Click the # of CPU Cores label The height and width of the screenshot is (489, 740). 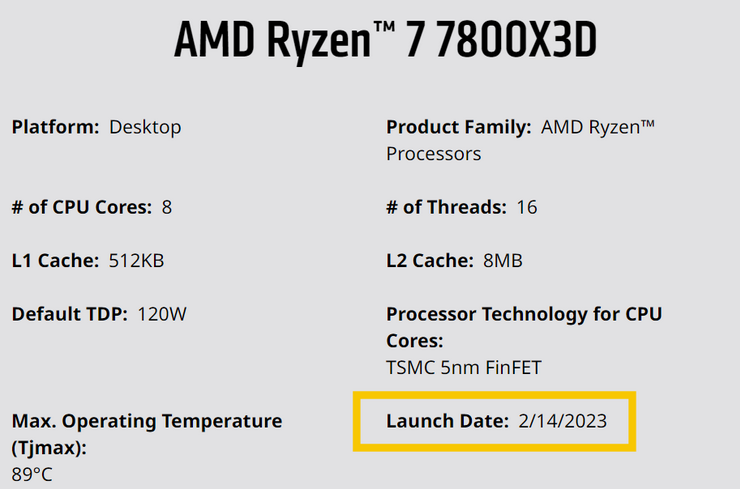(x=82, y=207)
